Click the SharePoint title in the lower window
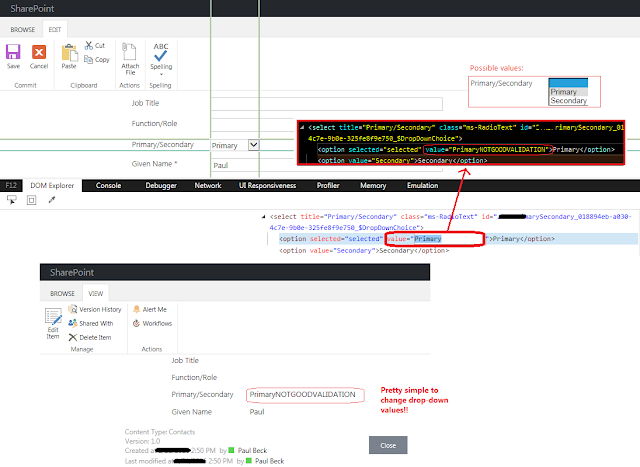Viewport: 640px width, 467px height. coord(72,272)
